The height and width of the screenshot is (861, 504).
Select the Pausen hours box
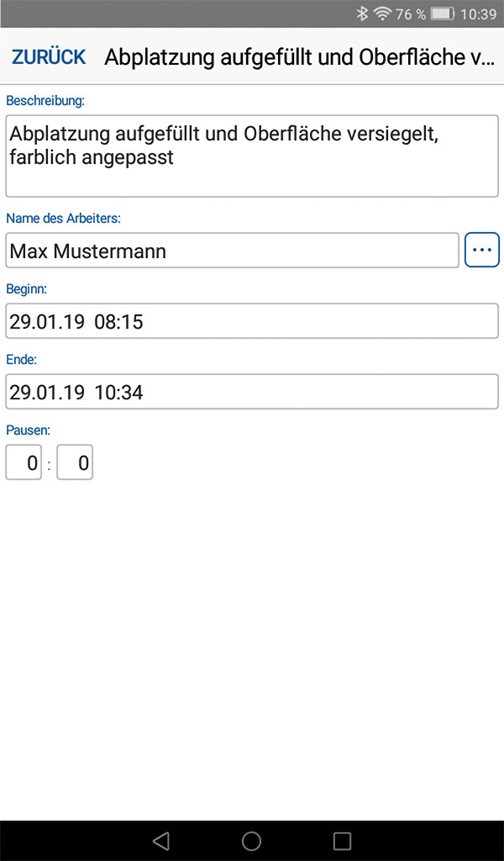point(24,462)
